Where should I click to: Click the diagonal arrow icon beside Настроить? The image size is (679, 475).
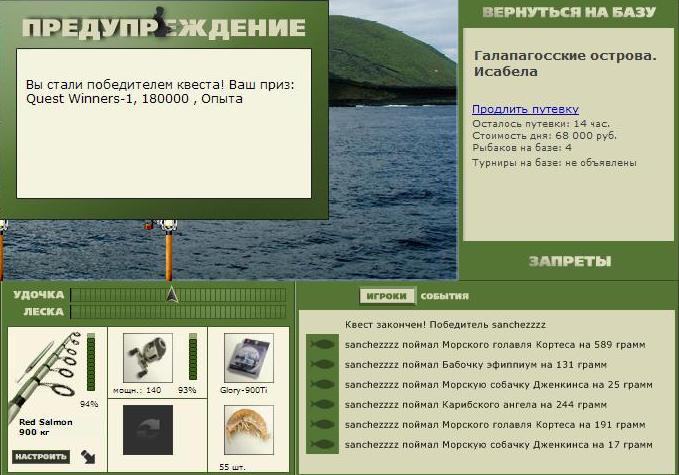(x=88, y=457)
